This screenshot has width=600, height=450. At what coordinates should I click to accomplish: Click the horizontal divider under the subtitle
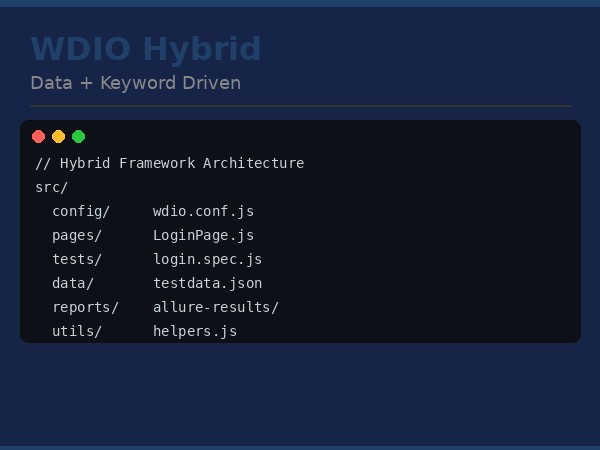(300, 105)
